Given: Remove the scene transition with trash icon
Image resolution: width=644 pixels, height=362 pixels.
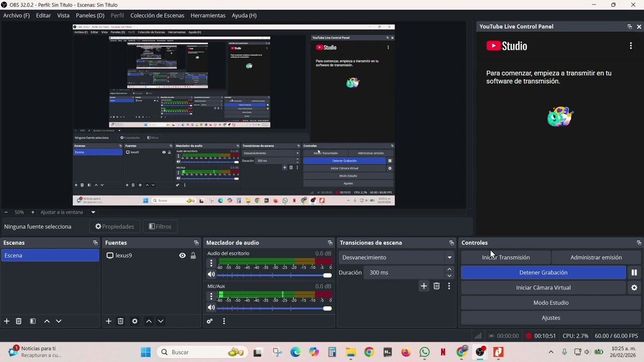Looking at the screenshot, I should pos(437,286).
